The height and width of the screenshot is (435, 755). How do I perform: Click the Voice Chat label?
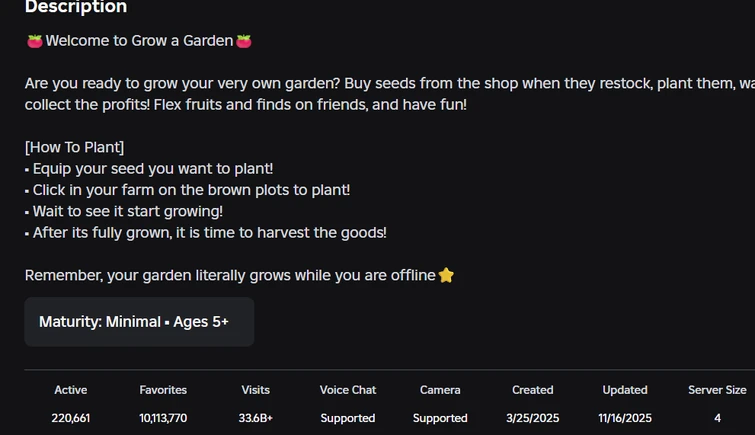[x=348, y=390]
